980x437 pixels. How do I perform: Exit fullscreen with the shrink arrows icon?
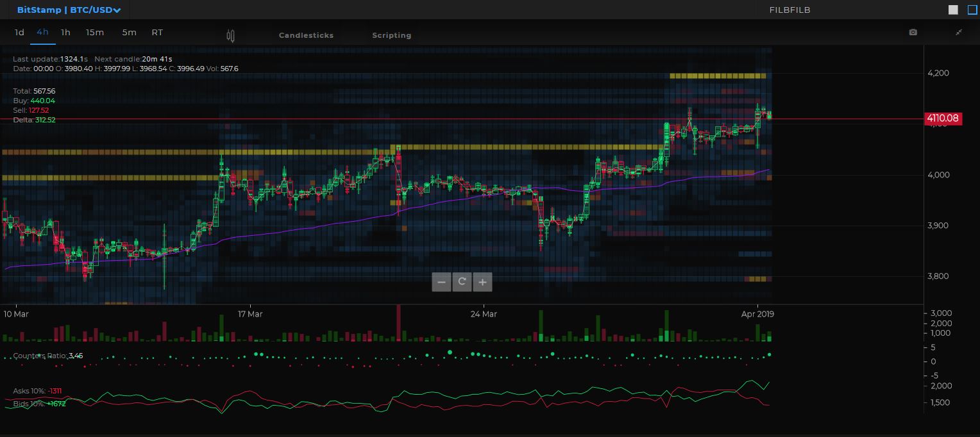coord(959,32)
